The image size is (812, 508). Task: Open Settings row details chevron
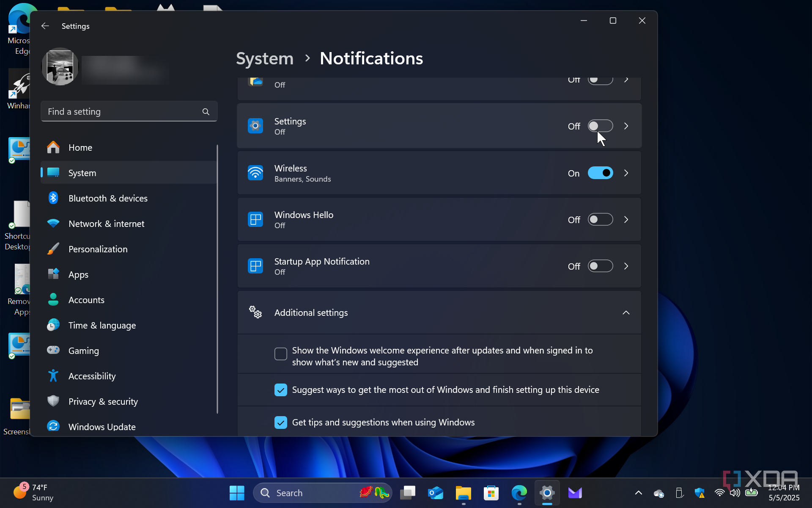click(626, 126)
